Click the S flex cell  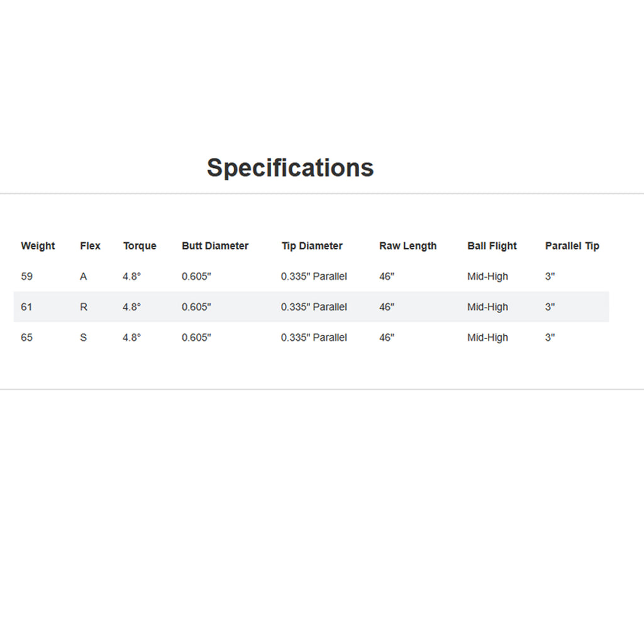click(84, 338)
